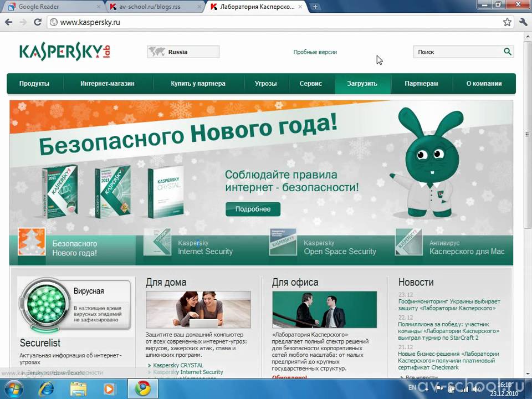Click the virus activity green globe indicator
532x399 pixels.
click(x=46, y=304)
